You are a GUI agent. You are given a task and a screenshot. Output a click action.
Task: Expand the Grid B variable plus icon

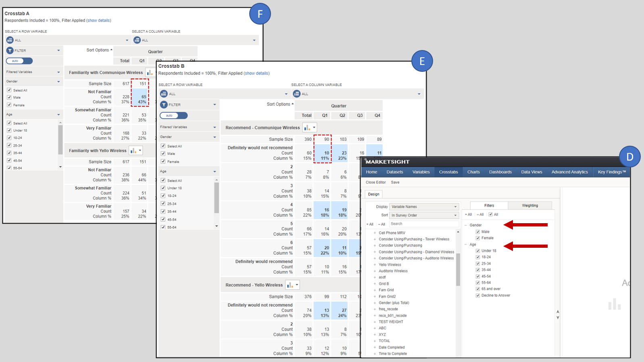point(375,284)
